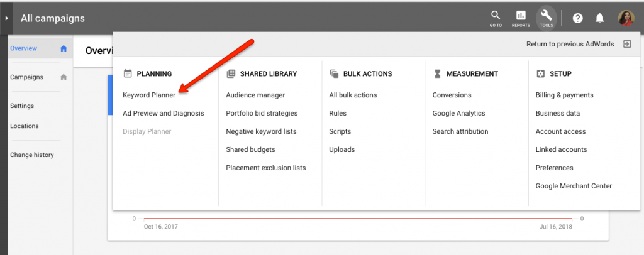The image size is (644, 255).
Task: Open Settings in the sidebar
Action: click(22, 106)
